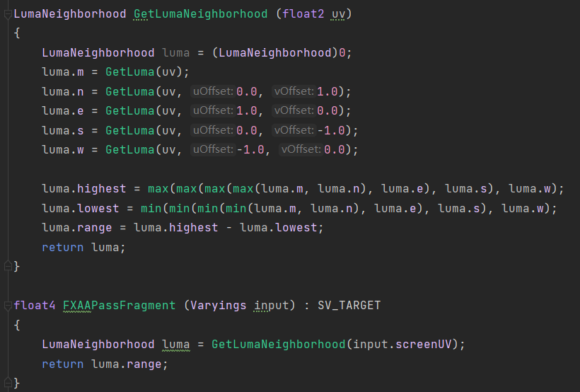The height and width of the screenshot is (392, 580).
Task: Click the float4 return type
Action: [35, 306]
